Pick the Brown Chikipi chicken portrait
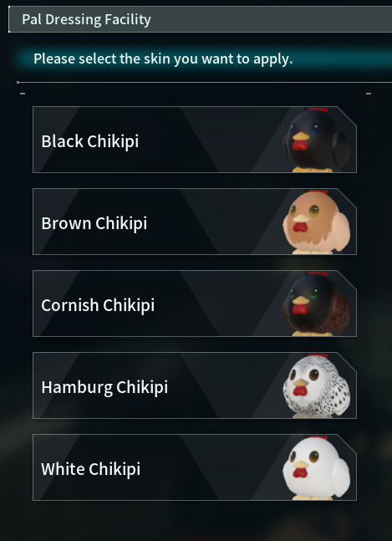Screen dimensions: 392x541 click(x=317, y=222)
